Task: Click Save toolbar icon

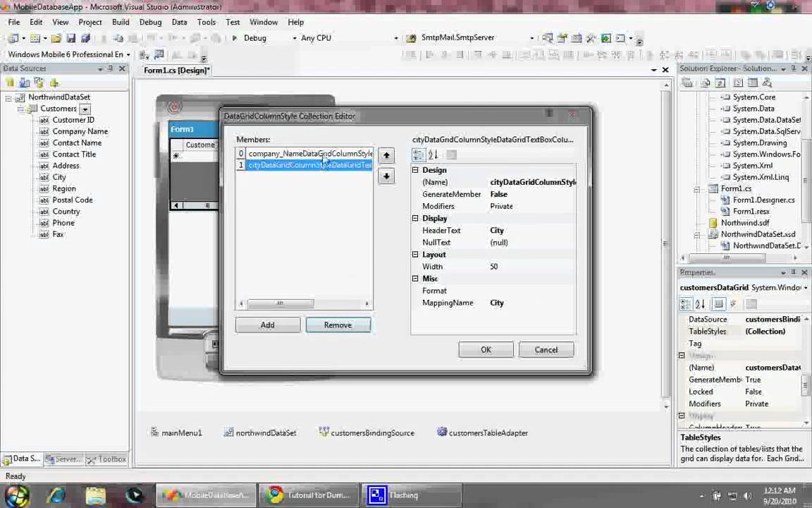Action: (71, 38)
